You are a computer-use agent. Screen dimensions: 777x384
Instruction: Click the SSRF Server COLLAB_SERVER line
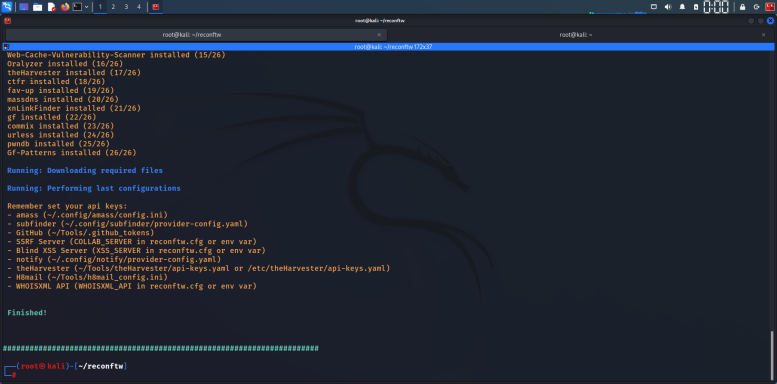[132, 242]
